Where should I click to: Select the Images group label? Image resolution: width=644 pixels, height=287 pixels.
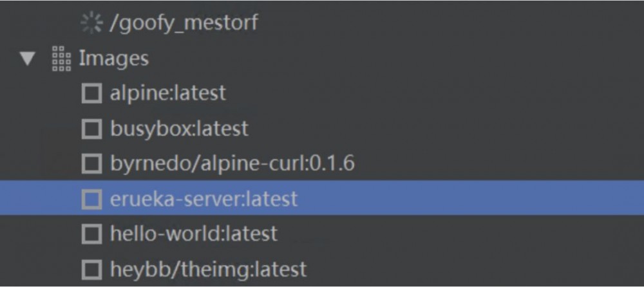coord(113,59)
